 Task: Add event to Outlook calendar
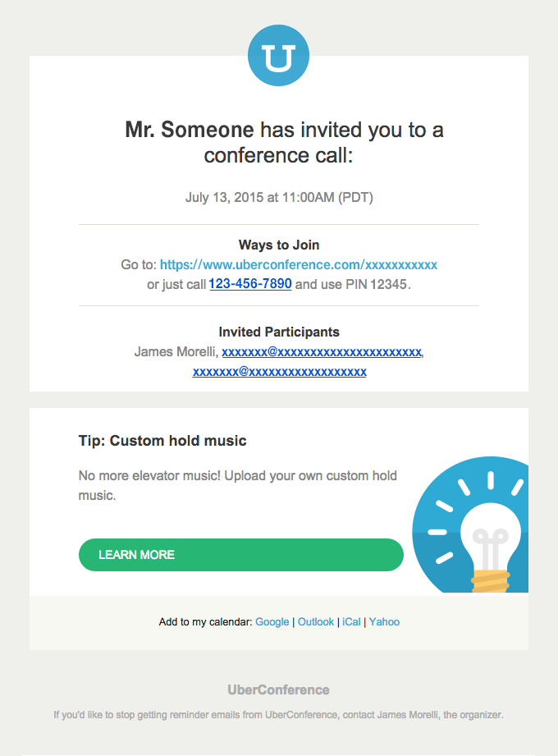coord(316,621)
